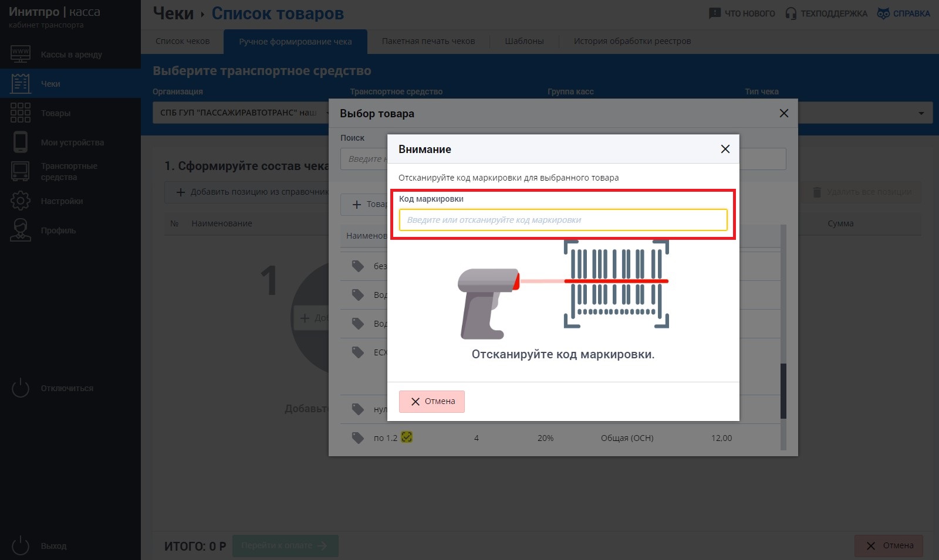Open the История обработки реестров tab
The height and width of the screenshot is (560, 939).
coord(632,41)
